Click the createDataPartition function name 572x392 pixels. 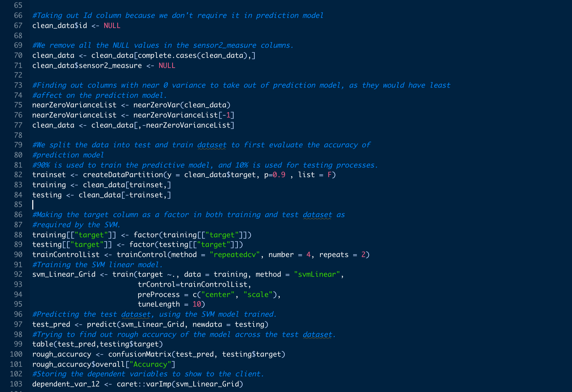tap(123, 175)
